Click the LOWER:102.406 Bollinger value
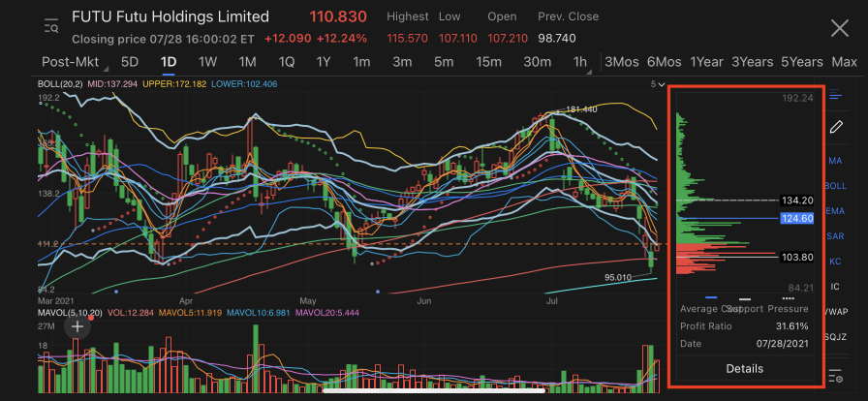 pos(244,84)
